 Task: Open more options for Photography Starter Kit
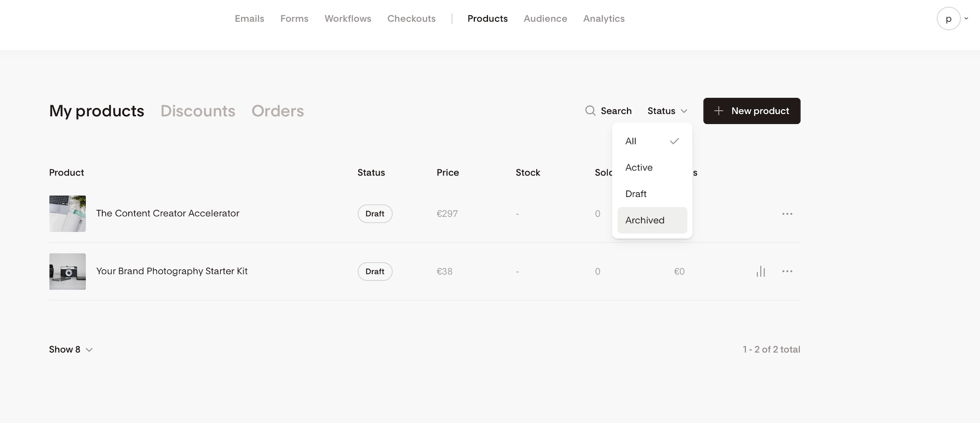(x=787, y=271)
